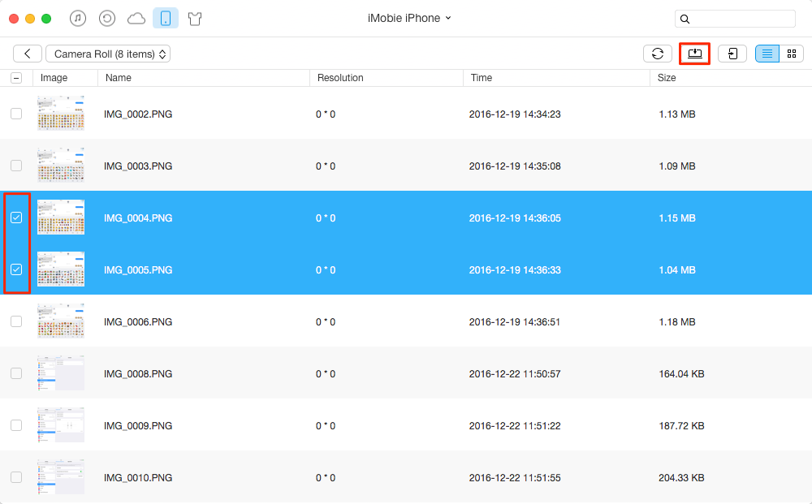812x504 pixels.
Task: Click the size value 204.33 KB
Action: [x=681, y=477]
